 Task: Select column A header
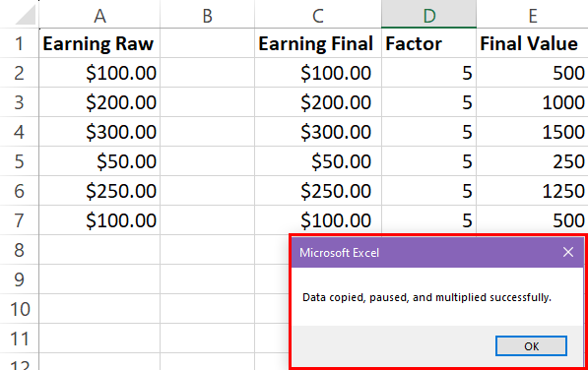pyautogui.click(x=99, y=15)
